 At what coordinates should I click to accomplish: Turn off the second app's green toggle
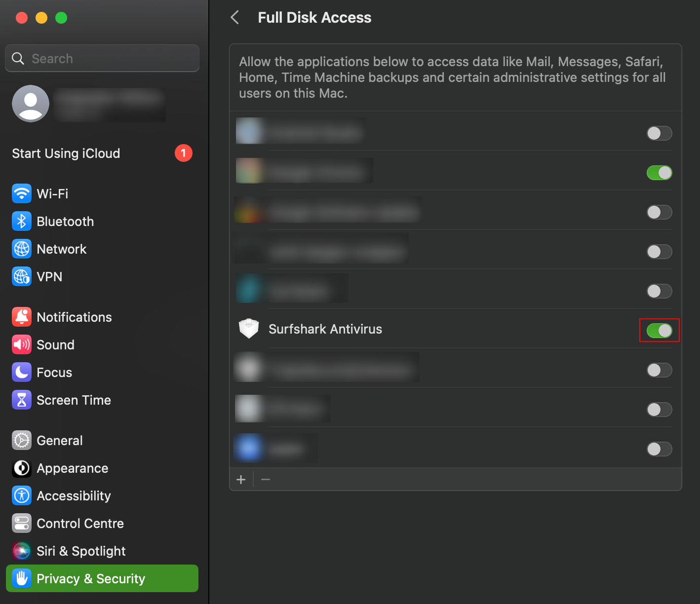(x=659, y=173)
